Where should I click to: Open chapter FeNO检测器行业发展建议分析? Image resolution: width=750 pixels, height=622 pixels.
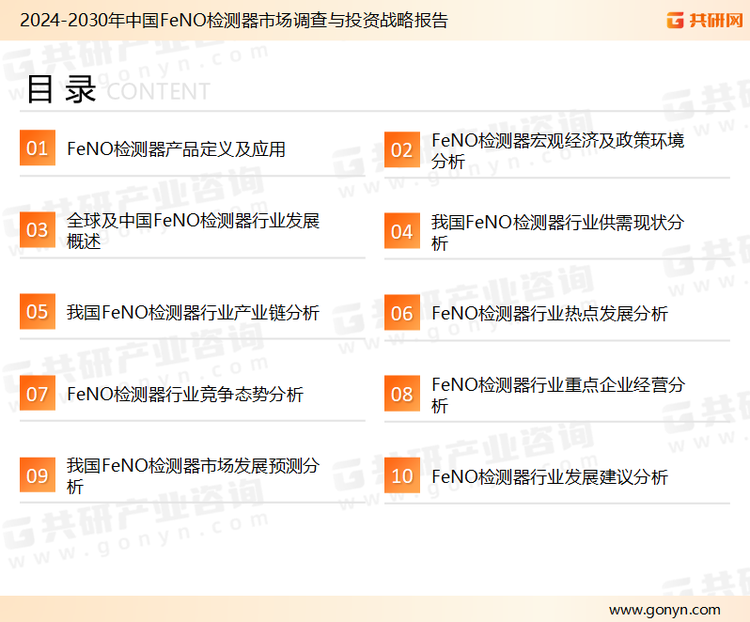(550, 477)
